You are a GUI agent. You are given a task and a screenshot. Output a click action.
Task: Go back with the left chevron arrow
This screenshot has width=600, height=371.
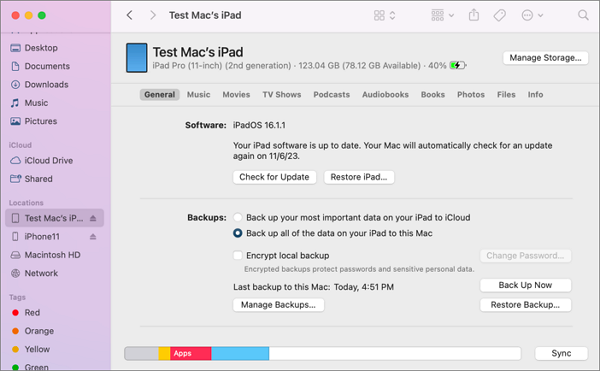click(x=130, y=15)
